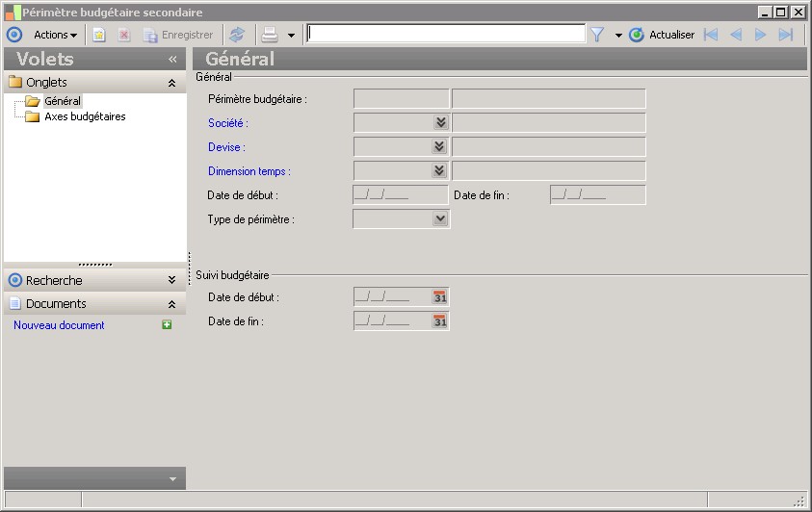Click the red X delete toolbar icon
Image resolution: width=812 pixels, height=512 pixels.
point(123,35)
